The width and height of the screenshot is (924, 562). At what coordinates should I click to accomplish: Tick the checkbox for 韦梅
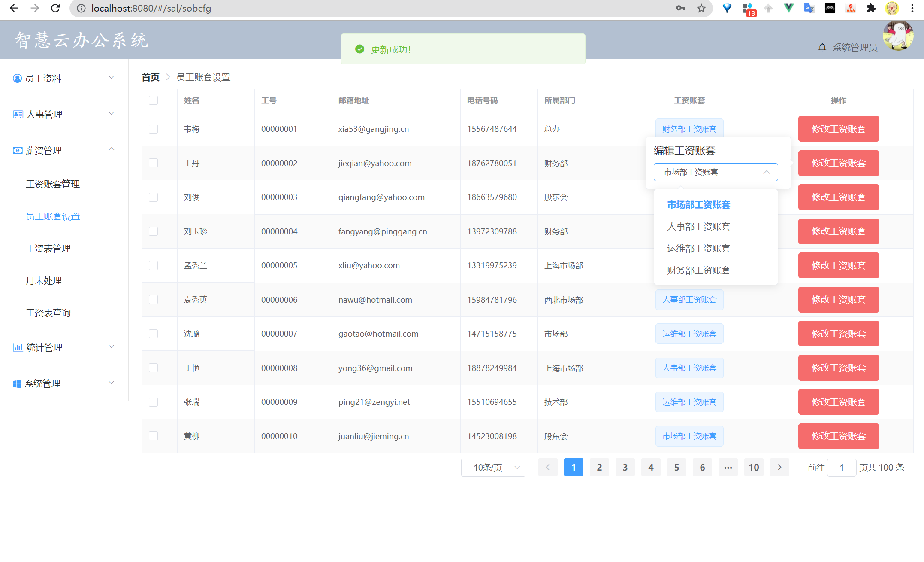point(153,129)
